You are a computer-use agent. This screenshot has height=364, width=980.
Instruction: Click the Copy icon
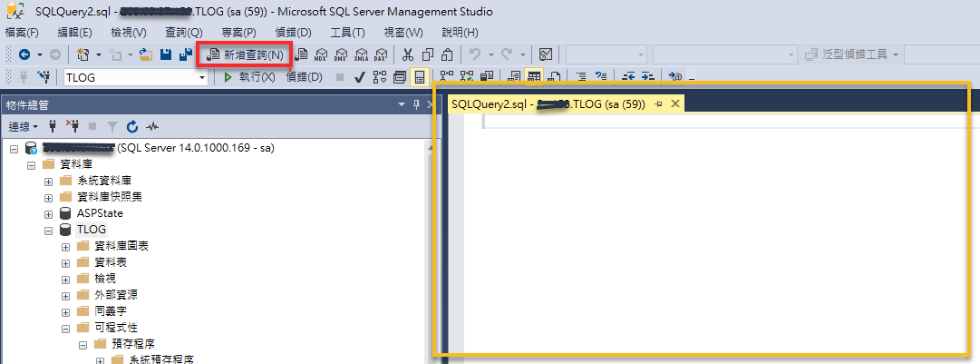tap(428, 55)
